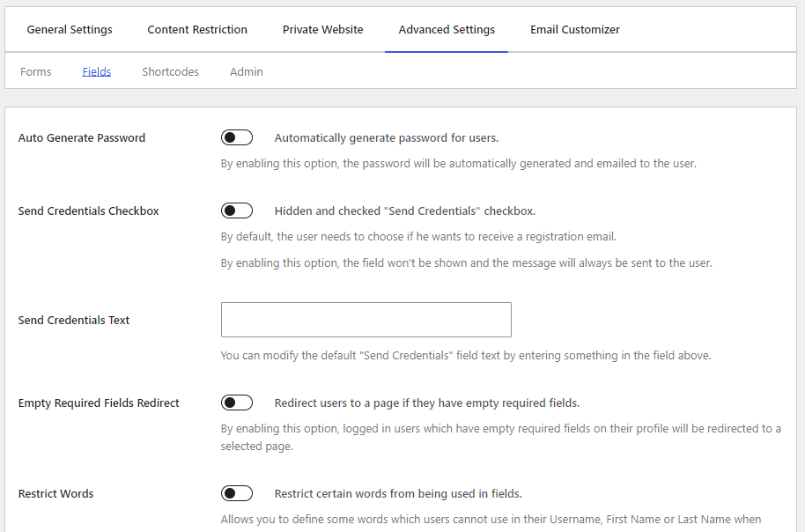Image resolution: width=805 pixels, height=532 pixels.
Task: Select the Advanced Settings tab
Action: (x=446, y=29)
